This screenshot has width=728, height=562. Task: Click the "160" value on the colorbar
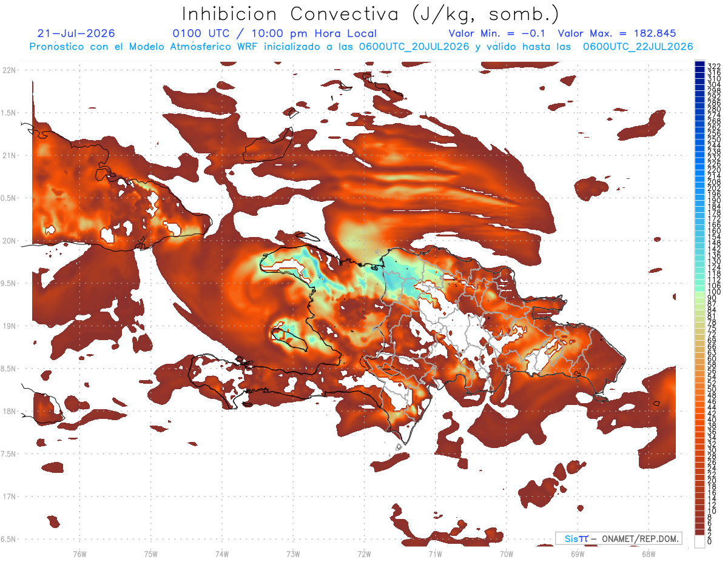[x=714, y=231]
